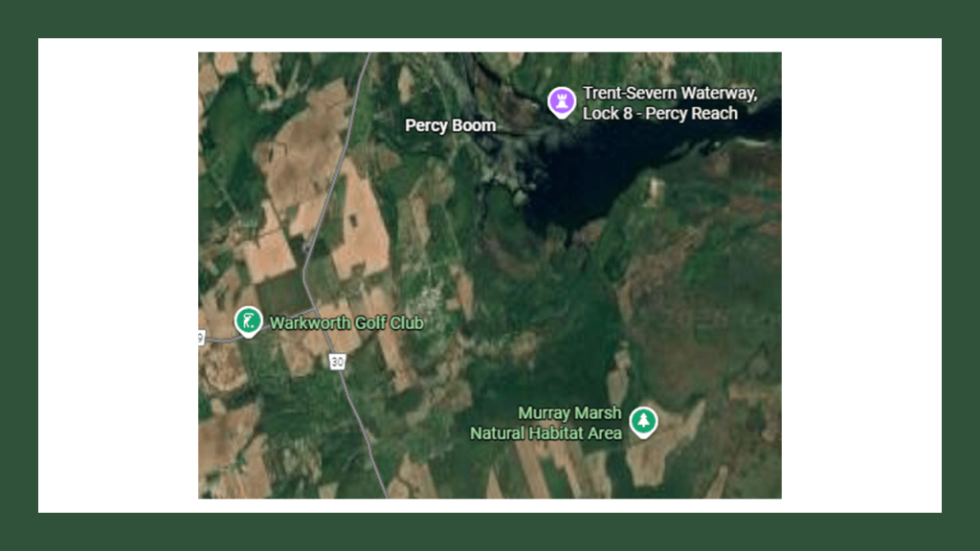
Task: Click the white slide margin right of map
Action: pyautogui.click(x=861, y=275)
